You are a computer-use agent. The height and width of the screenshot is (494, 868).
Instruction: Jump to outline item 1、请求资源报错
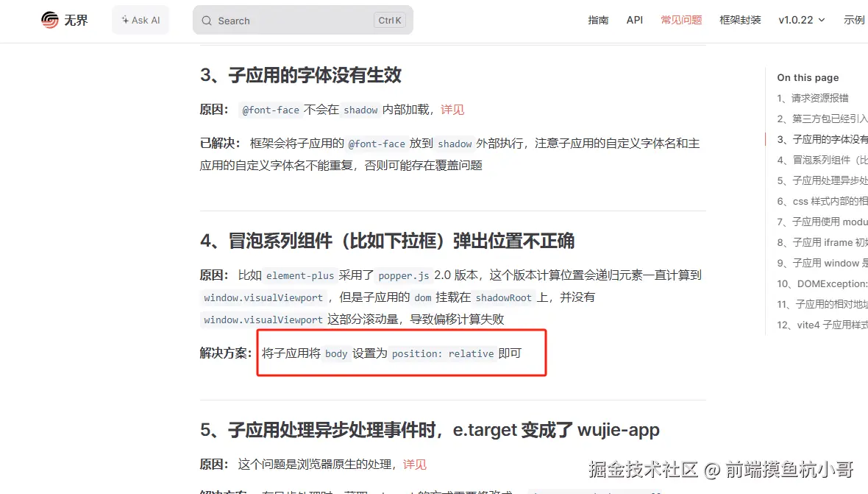pos(813,98)
